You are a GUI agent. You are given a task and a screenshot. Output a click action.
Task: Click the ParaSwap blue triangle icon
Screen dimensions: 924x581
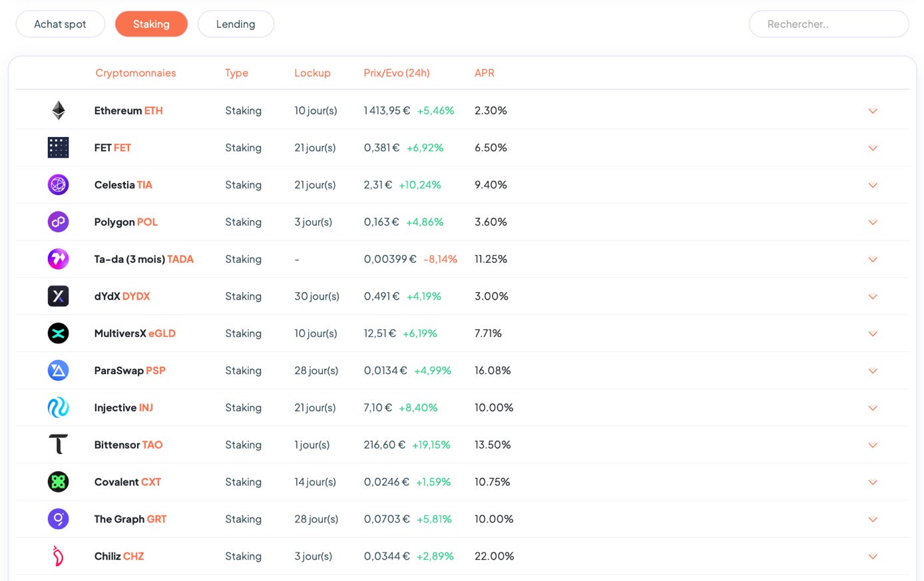(59, 371)
